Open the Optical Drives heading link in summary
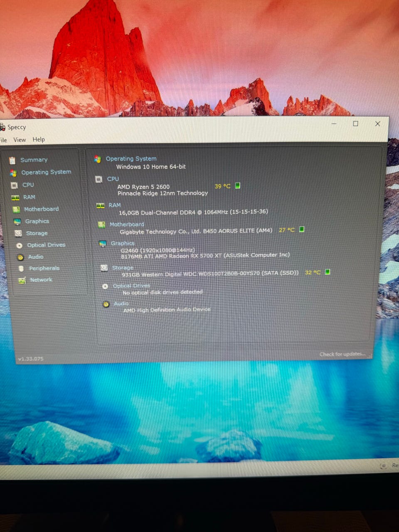Screen dimensions: 399x532 tap(131, 286)
